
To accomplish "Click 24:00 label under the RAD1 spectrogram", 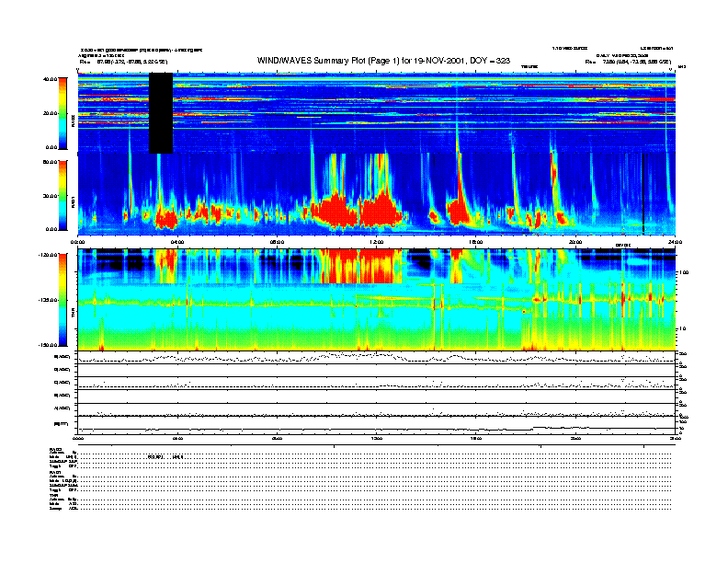I will [x=675, y=242].
